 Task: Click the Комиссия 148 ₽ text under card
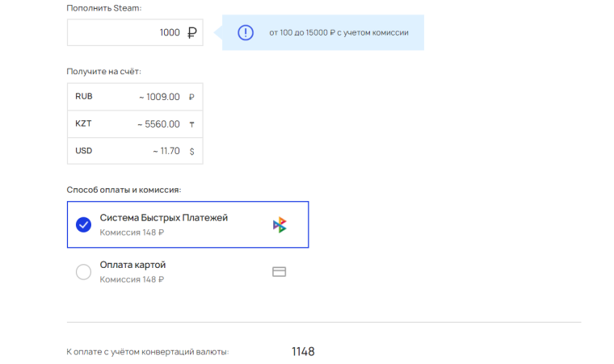click(132, 279)
